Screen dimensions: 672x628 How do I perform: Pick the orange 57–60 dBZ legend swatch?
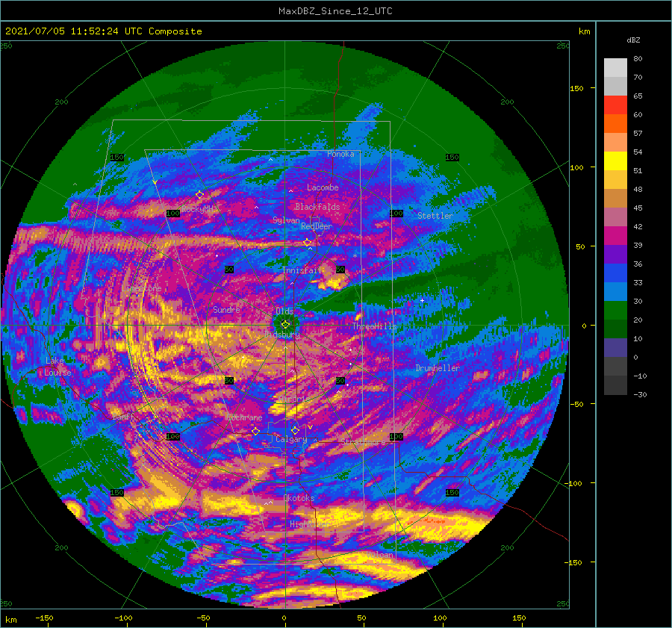[x=615, y=124]
